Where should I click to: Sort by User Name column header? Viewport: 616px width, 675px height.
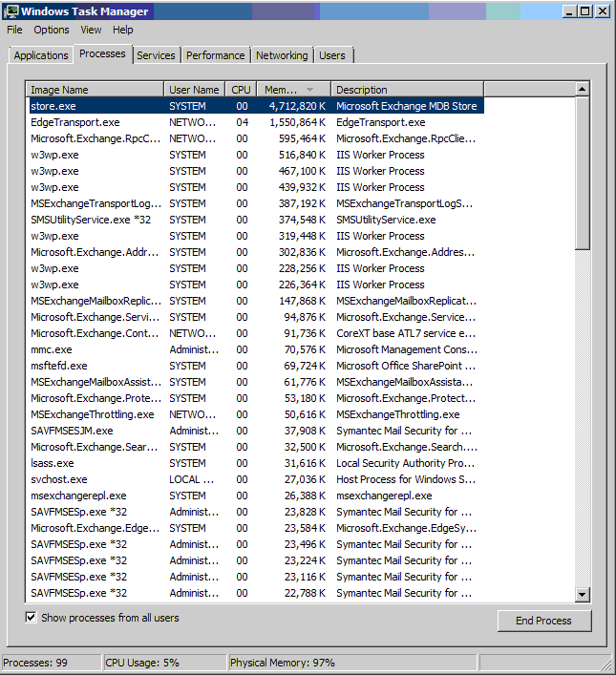[x=194, y=90]
